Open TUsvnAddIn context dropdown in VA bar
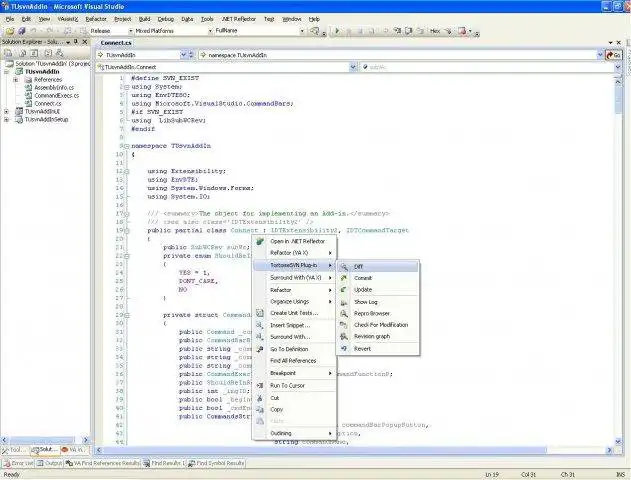Viewport: 631px width, 480px height. point(184,55)
